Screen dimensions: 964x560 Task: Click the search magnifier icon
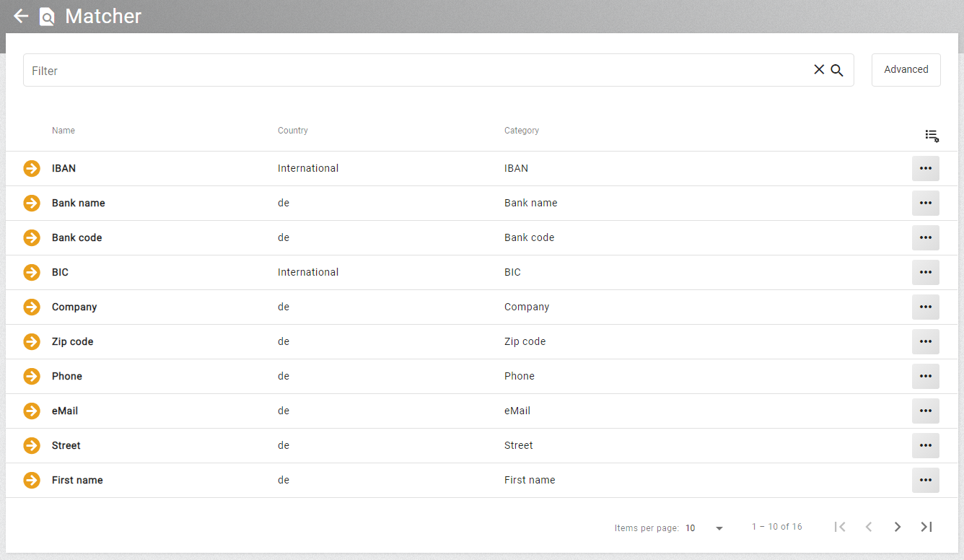[836, 69]
